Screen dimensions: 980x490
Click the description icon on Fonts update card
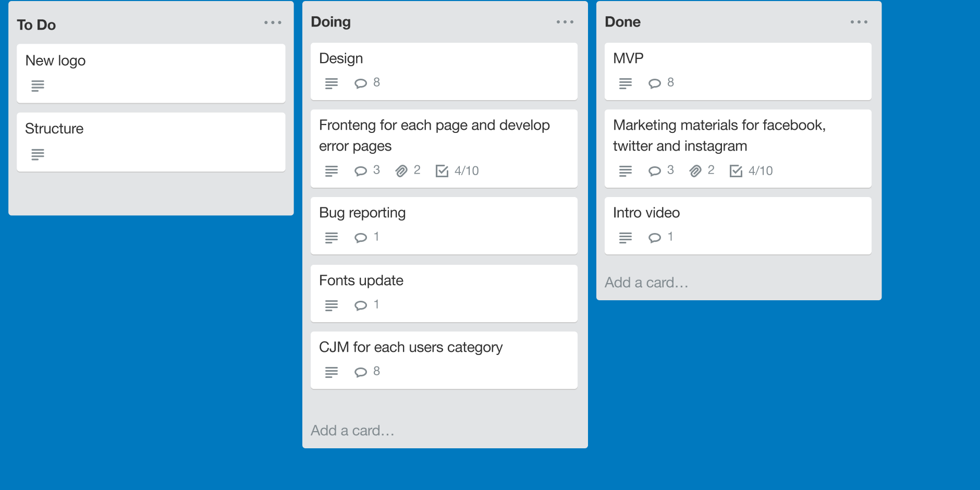(332, 305)
